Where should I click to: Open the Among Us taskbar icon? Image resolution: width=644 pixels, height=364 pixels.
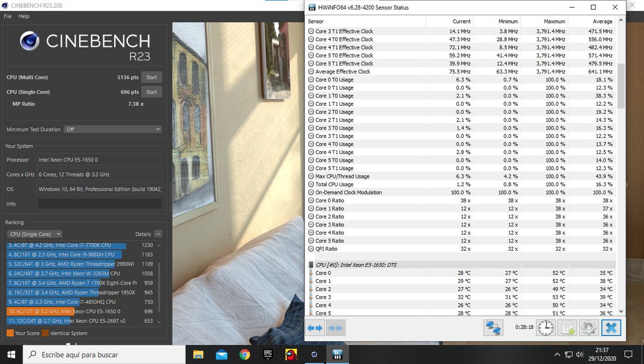tap(291, 354)
